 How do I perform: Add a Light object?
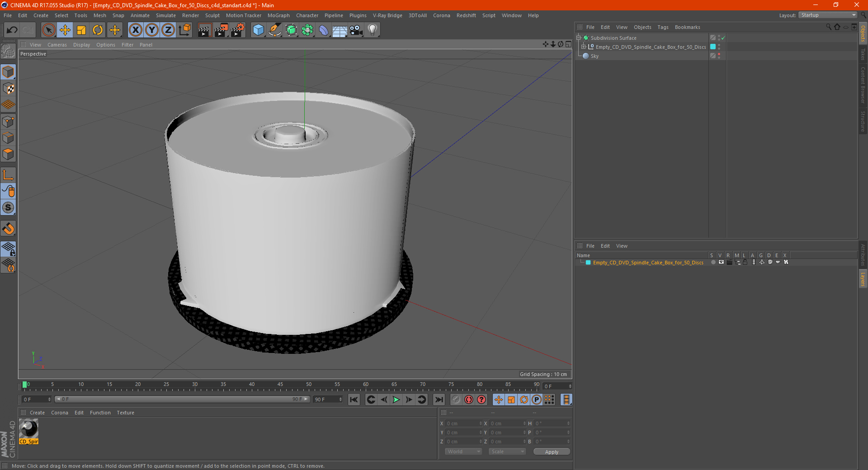click(x=373, y=30)
